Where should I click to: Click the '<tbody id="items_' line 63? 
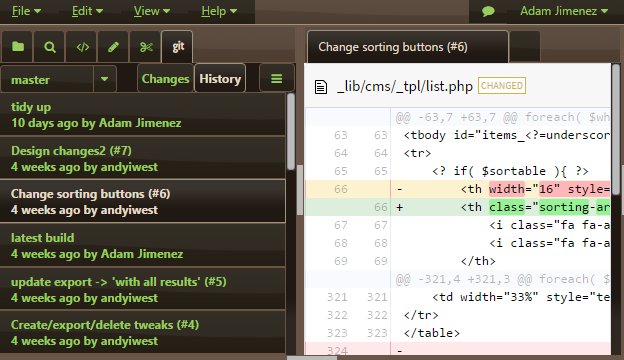pyautogui.click(x=458, y=135)
